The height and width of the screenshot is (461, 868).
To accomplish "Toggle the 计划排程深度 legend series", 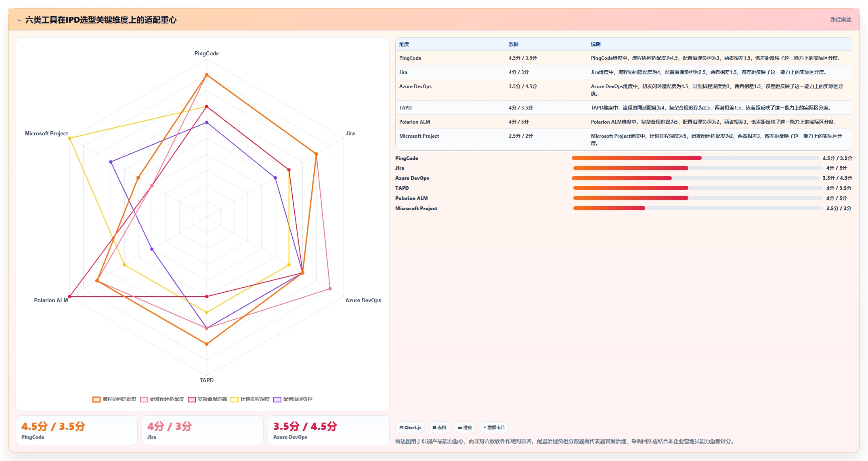I will click(x=250, y=399).
